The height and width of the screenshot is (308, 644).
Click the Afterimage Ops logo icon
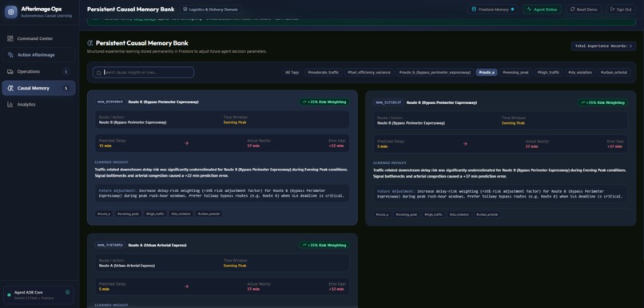tap(11, 12)
